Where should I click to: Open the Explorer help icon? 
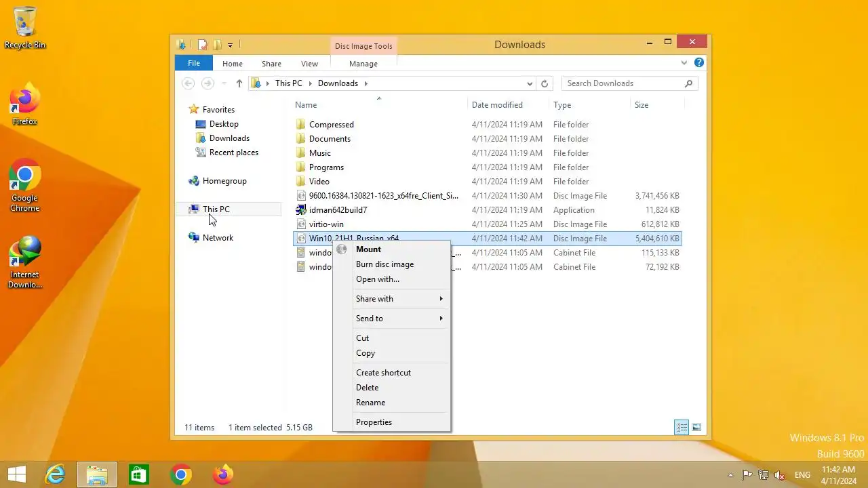699,63
